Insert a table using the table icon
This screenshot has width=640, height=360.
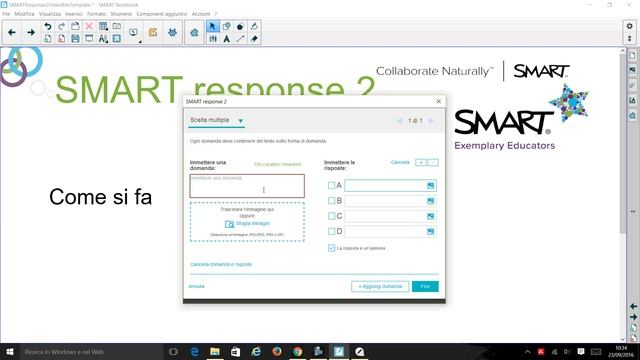tap(103, 26)
